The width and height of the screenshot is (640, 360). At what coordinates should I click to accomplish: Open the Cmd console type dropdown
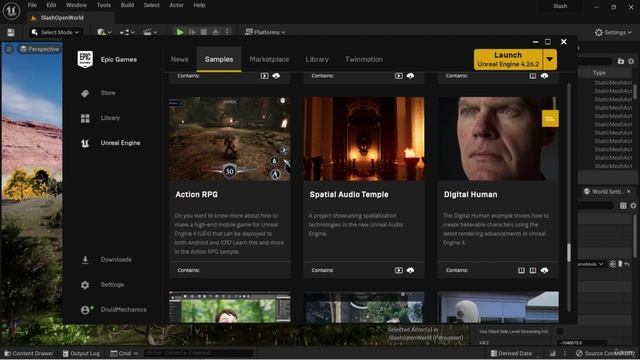(124, 353)
